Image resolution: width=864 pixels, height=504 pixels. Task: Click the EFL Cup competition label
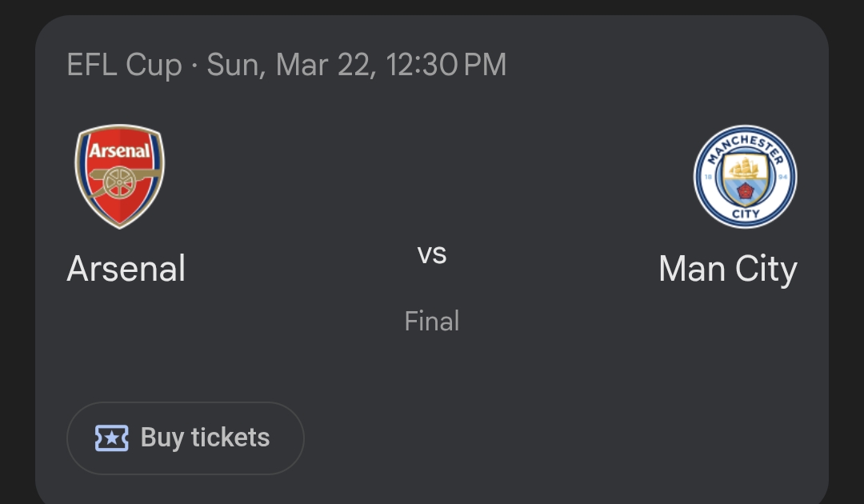pyautogui.click(x=124, y=65)
